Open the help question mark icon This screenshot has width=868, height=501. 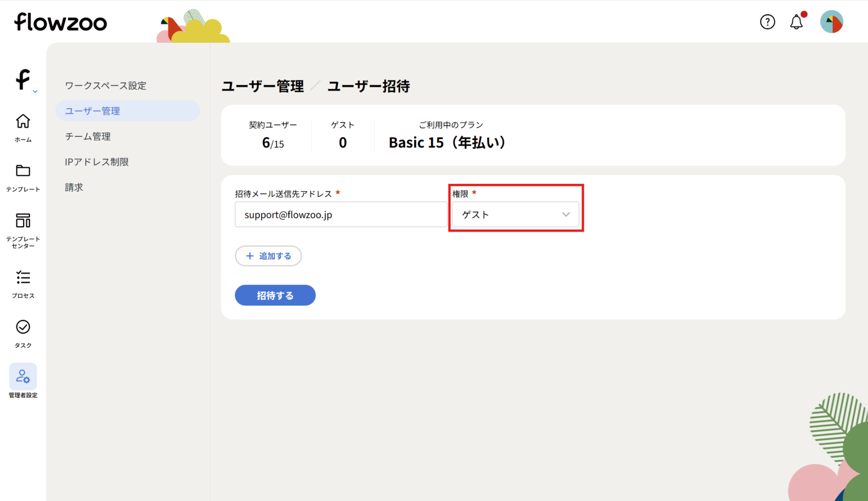[767, 22]
